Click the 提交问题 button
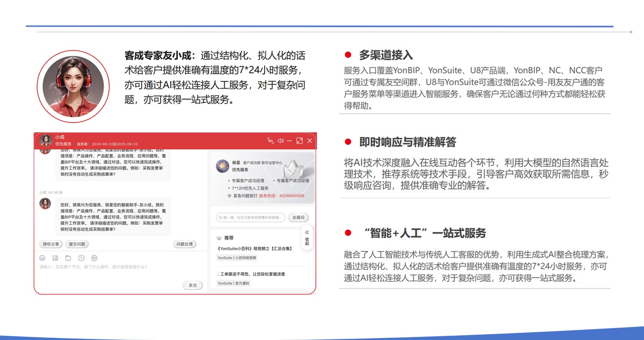Viewport: 644px width, 340px height. point(77,244)
